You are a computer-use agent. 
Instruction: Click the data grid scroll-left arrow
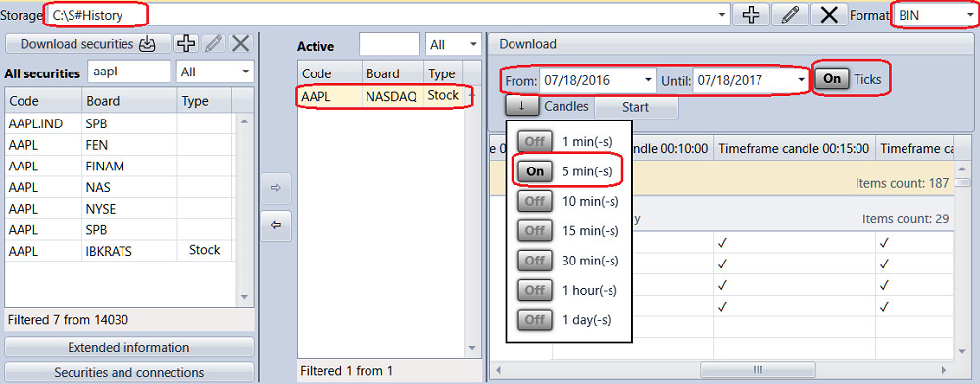tap(498, 370)
